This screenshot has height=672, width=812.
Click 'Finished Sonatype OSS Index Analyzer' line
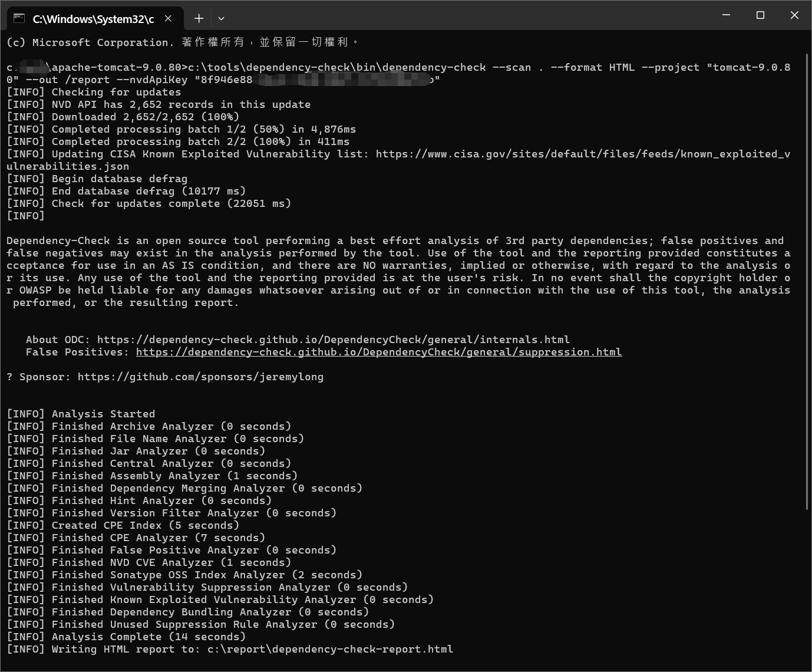(x=184, y=575)
